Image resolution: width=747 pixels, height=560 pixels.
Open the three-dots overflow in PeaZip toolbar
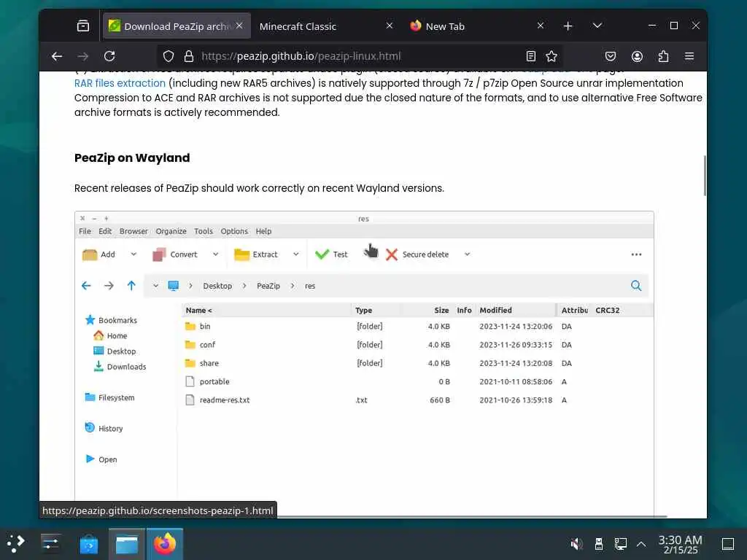tap(636, 254)
